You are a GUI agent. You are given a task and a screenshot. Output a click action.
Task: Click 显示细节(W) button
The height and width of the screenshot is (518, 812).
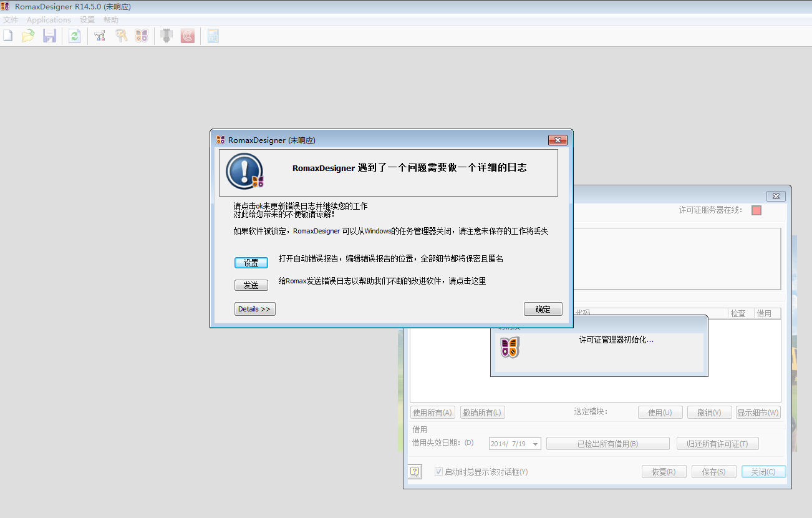point(758,413)
